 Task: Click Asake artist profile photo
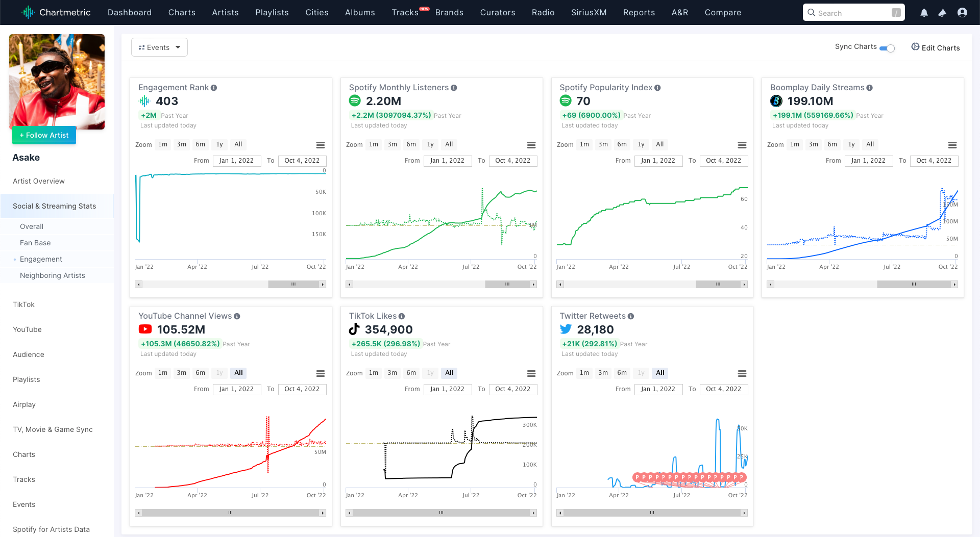pyautogui.click(x=57, y=82)
